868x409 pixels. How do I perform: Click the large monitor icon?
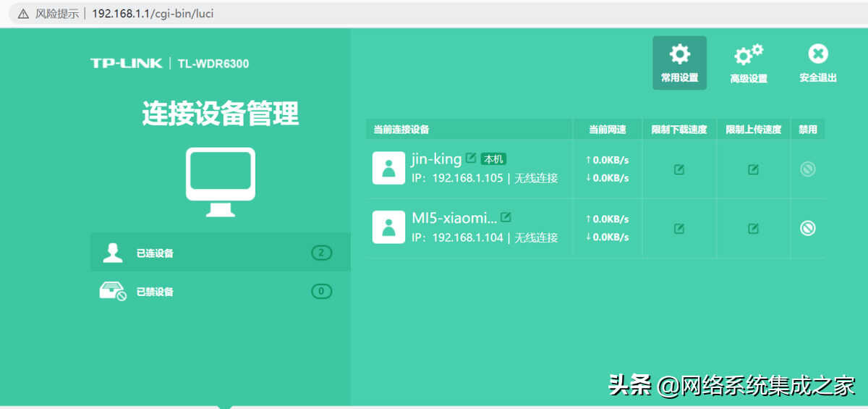pyautogui.click(x=221, y=182)
